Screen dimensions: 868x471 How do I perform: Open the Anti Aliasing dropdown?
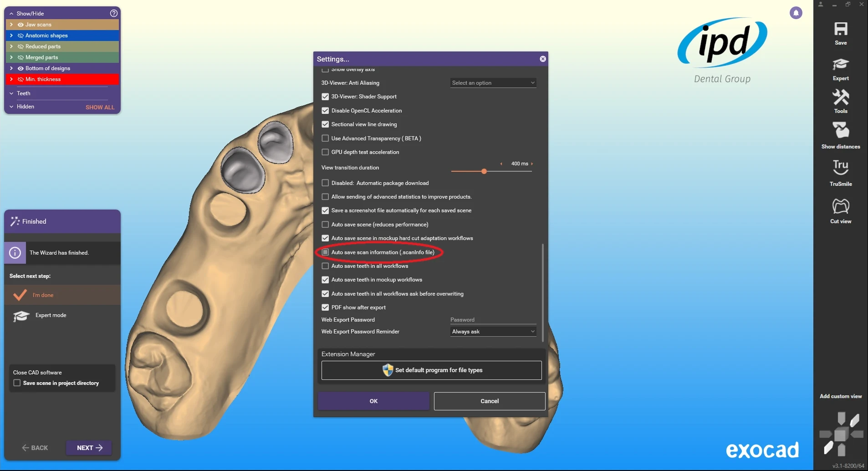493,83
